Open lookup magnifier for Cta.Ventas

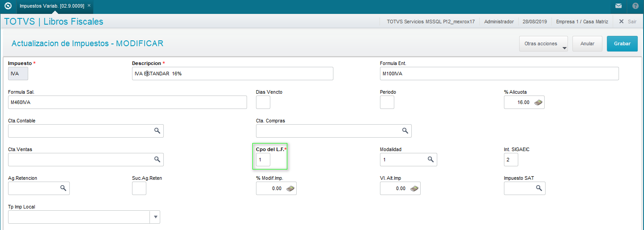click(157, 159)
